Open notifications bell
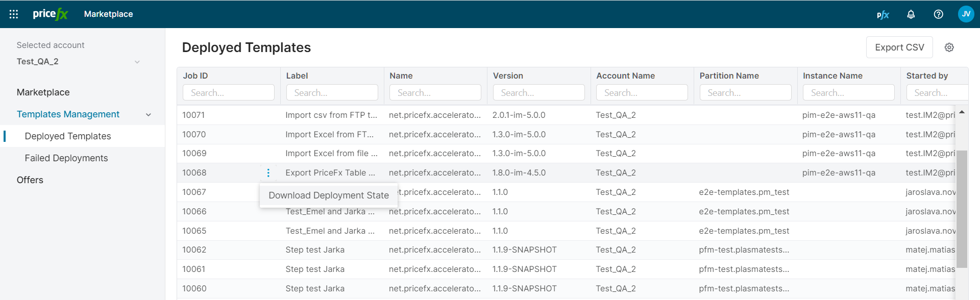Image resolution: width=980 pixels, height=300 pixels. [x=911, y=14]
